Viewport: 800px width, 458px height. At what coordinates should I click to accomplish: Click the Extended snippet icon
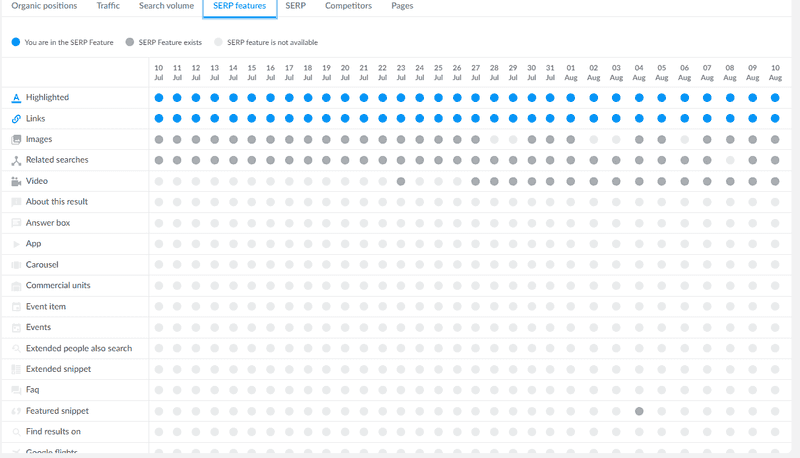pyautogui.click(x=16, y=369)
